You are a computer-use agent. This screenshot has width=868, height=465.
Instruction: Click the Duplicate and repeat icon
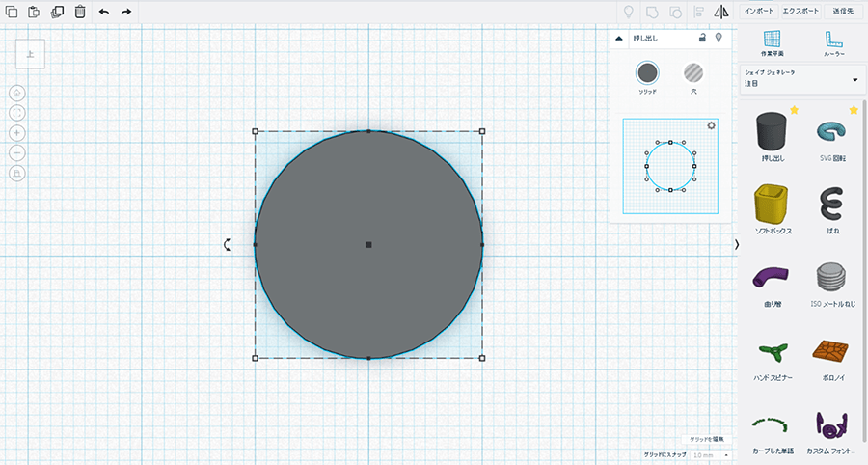[57, 12]
